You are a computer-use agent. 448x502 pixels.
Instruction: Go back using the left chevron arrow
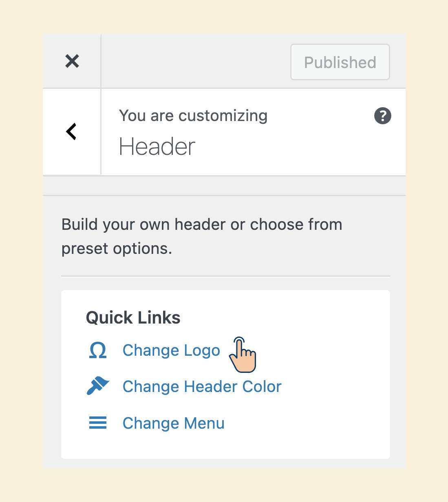71,132
